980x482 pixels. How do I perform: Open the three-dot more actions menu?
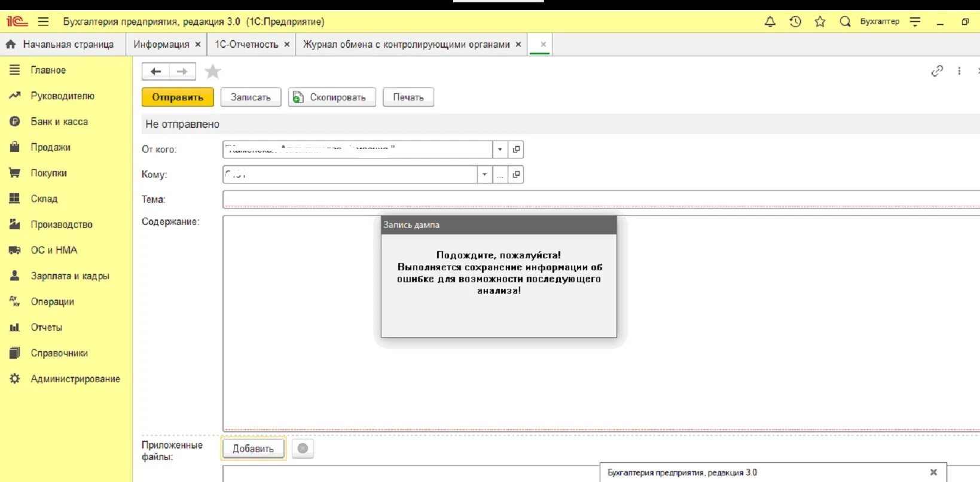click(959, 71)
